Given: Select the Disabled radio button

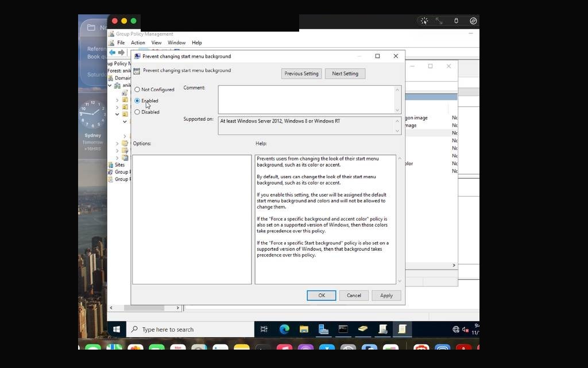Looking at the screenshot, I should point(137,112).
